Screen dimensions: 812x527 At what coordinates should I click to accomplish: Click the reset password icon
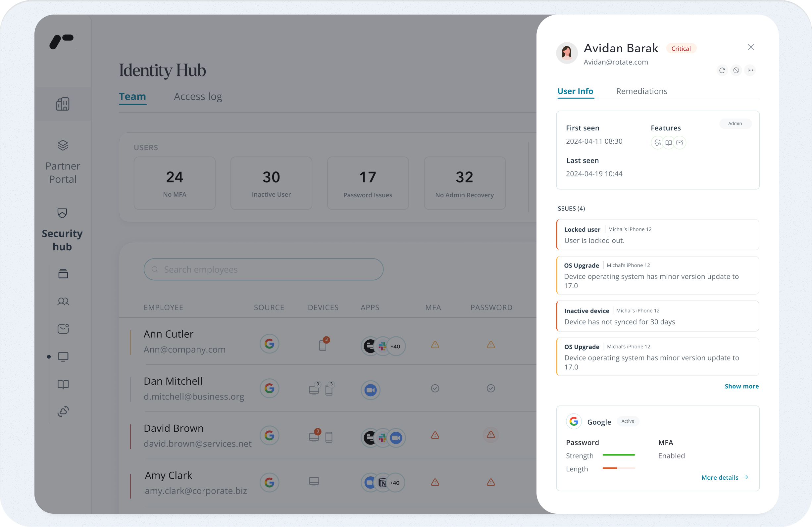pyautogui.click(x=750, y=71)
